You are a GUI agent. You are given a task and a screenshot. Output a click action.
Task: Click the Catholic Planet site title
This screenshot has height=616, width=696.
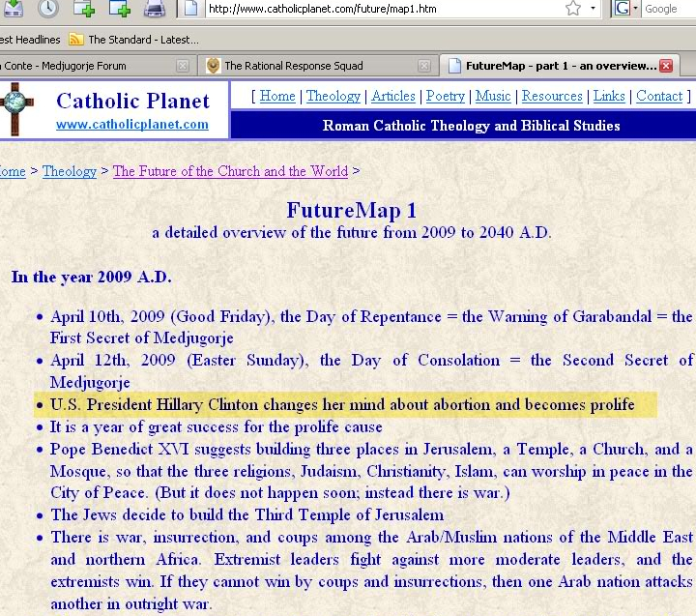pyautogui.click(x=132, y=101)
